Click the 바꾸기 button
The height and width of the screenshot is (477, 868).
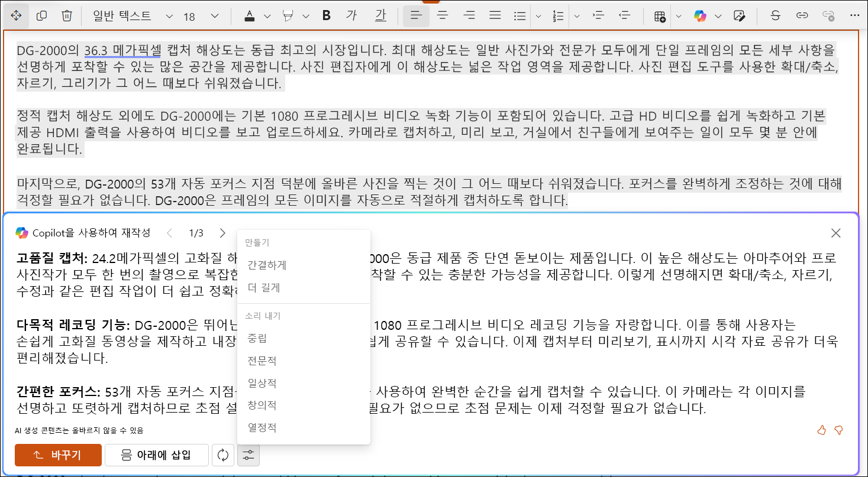click(x=58, y=455)
